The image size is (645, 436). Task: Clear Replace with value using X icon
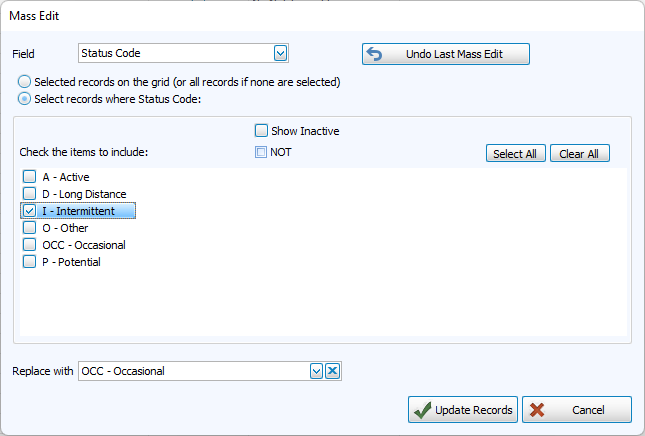[x=333, y=371]
